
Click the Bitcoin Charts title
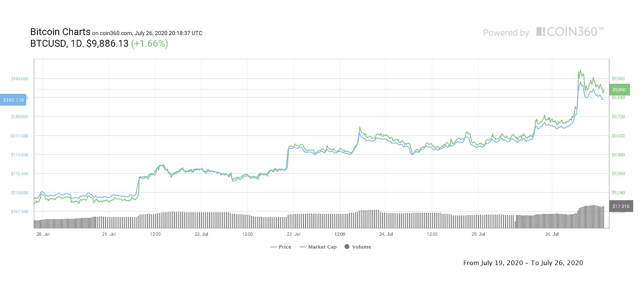pyautogui.click(x=60, y=32)
